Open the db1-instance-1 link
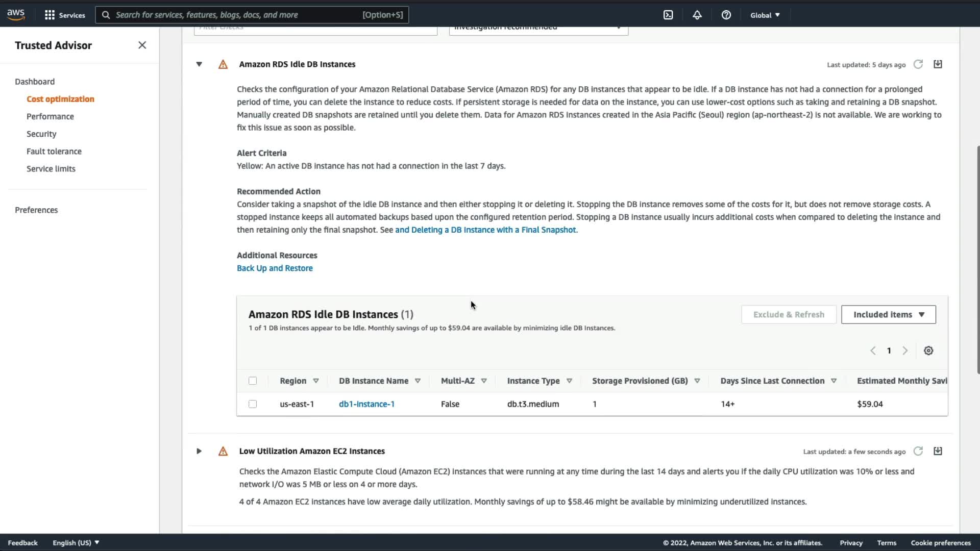 pyautogui.click(x=366, y=404)
